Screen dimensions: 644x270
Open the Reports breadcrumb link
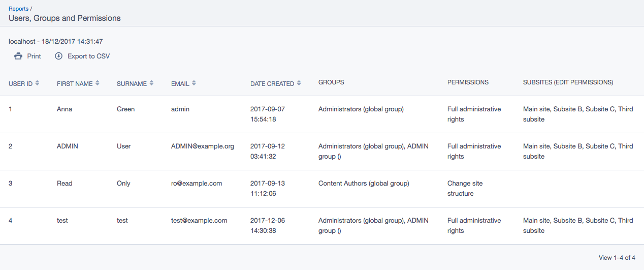[x=18, y=9]
